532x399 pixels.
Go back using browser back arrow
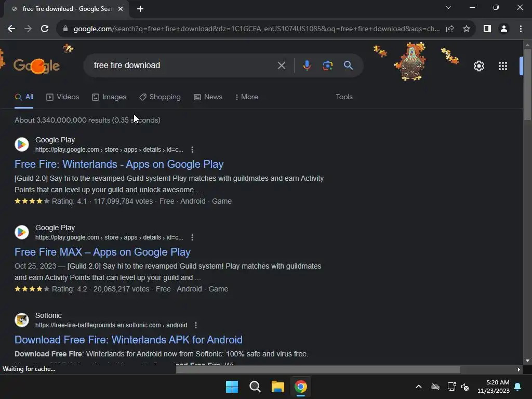click(x=11, y=29)
